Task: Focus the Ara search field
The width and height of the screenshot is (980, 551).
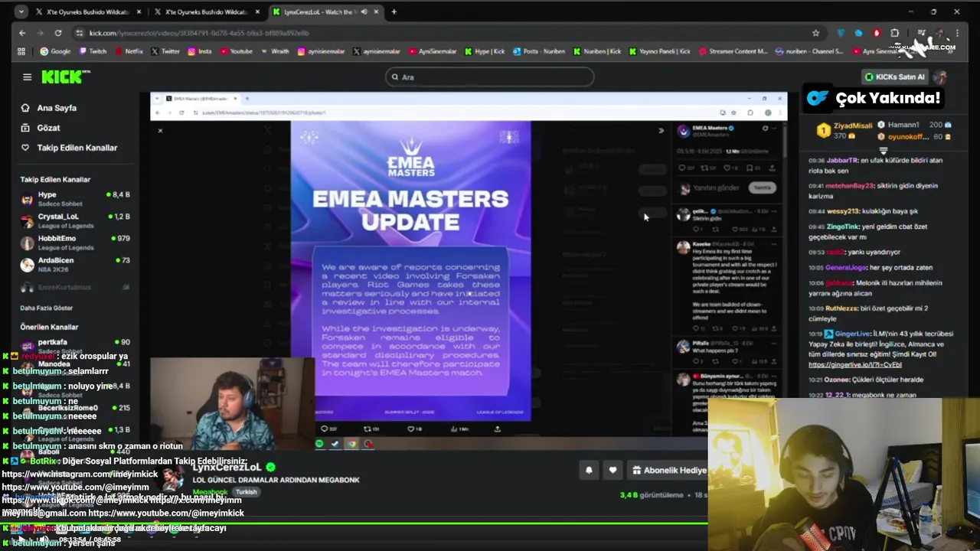Action: tap(489, 77)
